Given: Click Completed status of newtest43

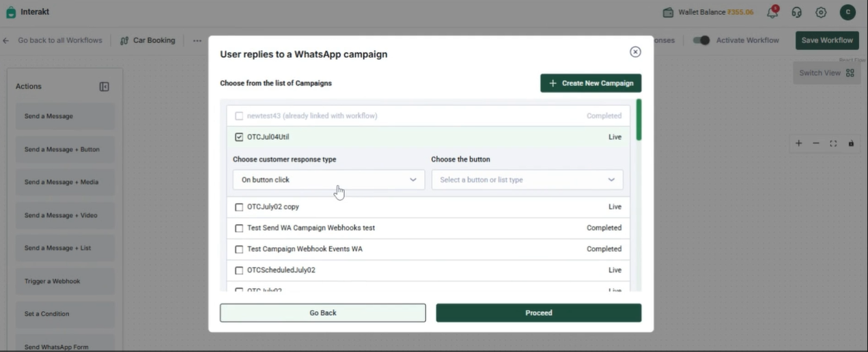Looking at the screenshot, I should pos(604,116).
